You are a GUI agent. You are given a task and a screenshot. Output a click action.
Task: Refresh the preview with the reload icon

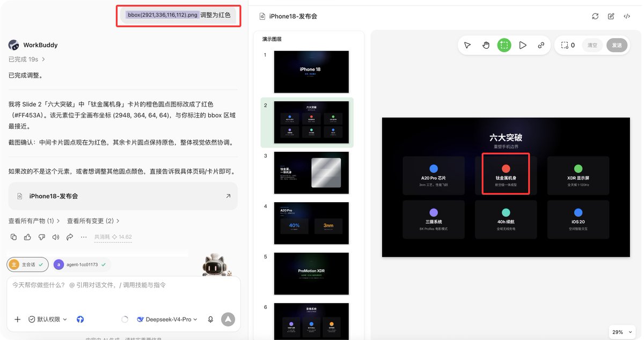(x=595, y=16)
